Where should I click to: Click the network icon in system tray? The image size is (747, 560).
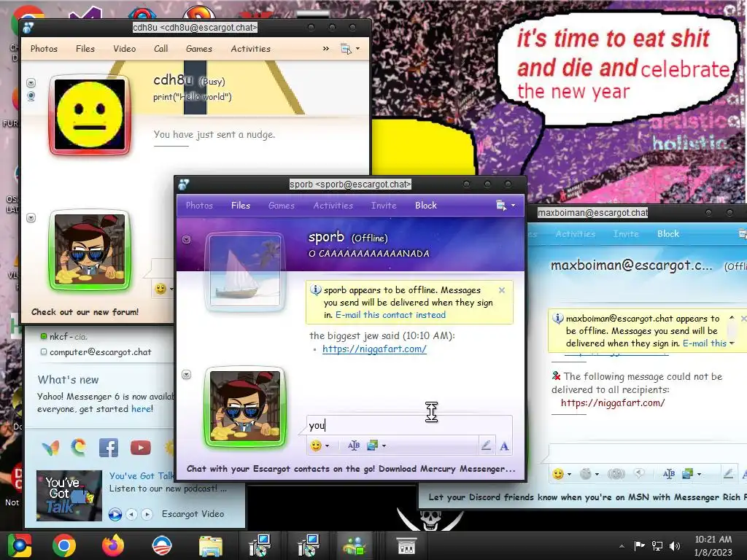pyautogui.click(x=657, y=546)
